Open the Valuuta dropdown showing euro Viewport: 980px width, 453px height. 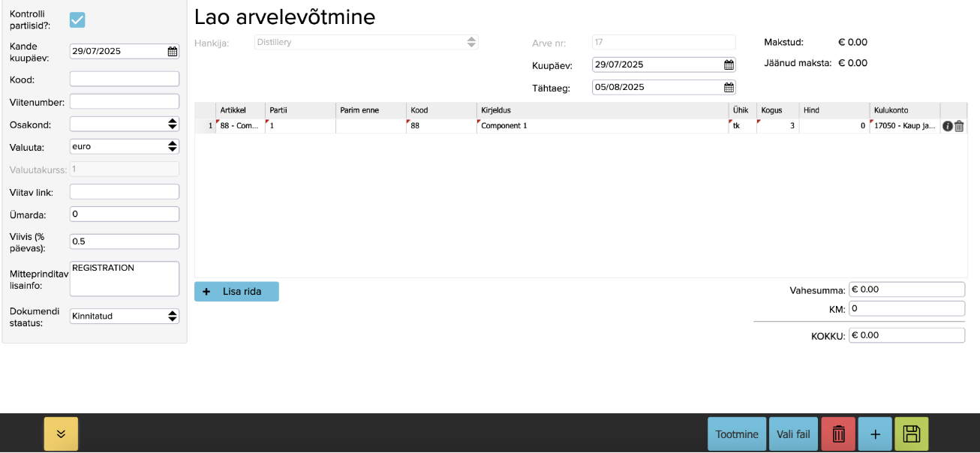pyautogui.click(x=125, y=146)
